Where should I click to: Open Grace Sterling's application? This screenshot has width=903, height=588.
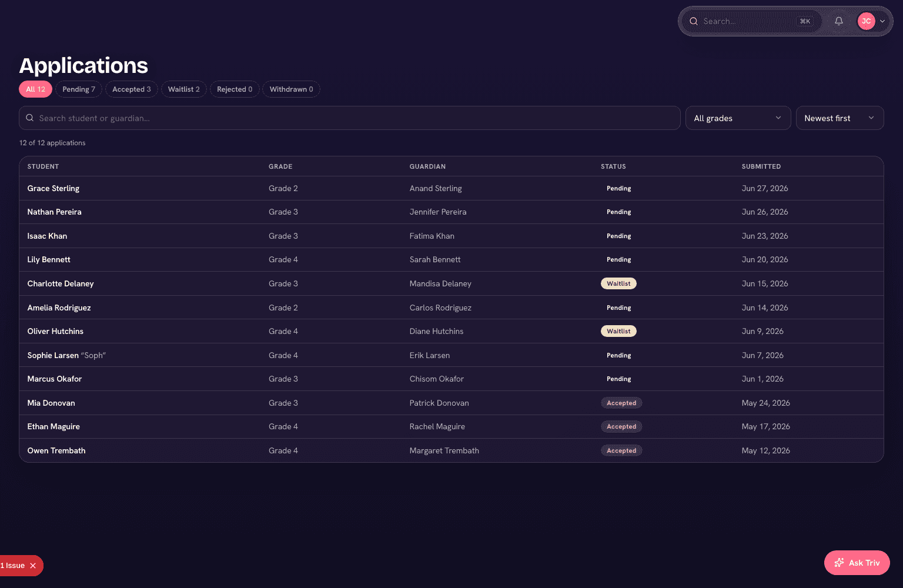[451, 188]
